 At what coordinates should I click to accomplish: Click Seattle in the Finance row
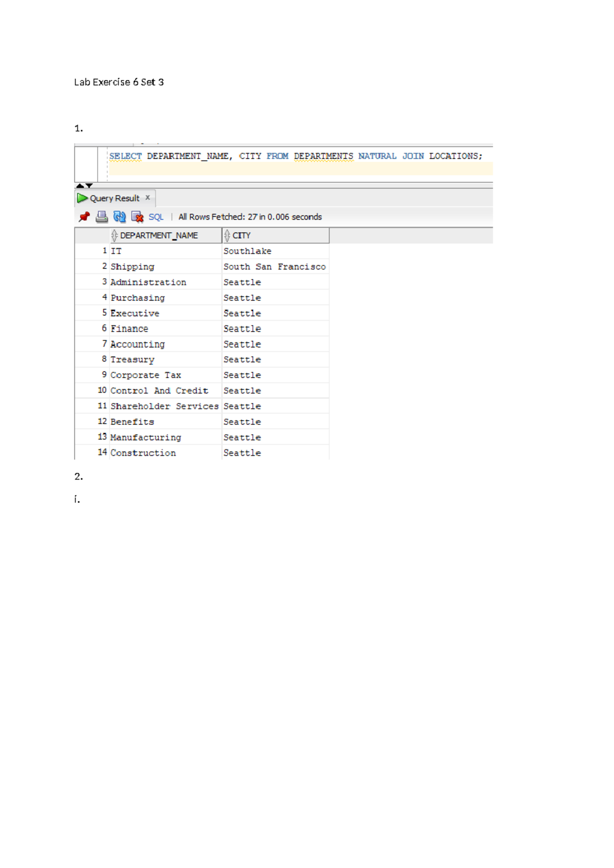[276, 329]
